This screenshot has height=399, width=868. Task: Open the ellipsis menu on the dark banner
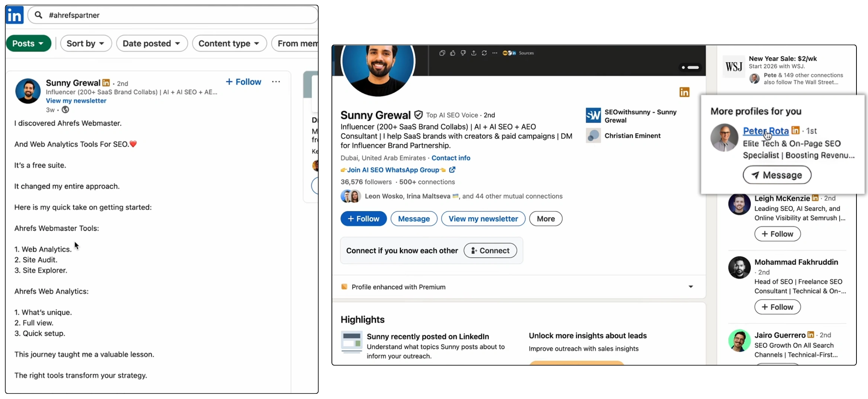(494, 53)
